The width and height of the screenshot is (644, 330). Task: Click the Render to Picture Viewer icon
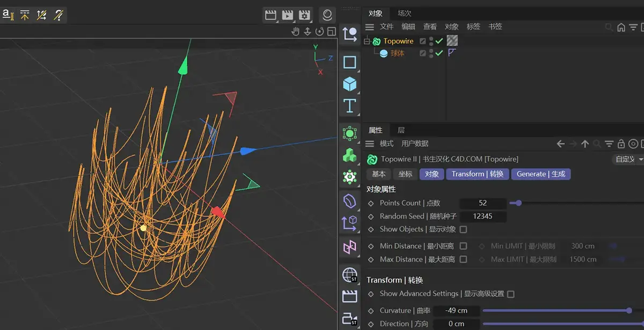click(288, 15)
